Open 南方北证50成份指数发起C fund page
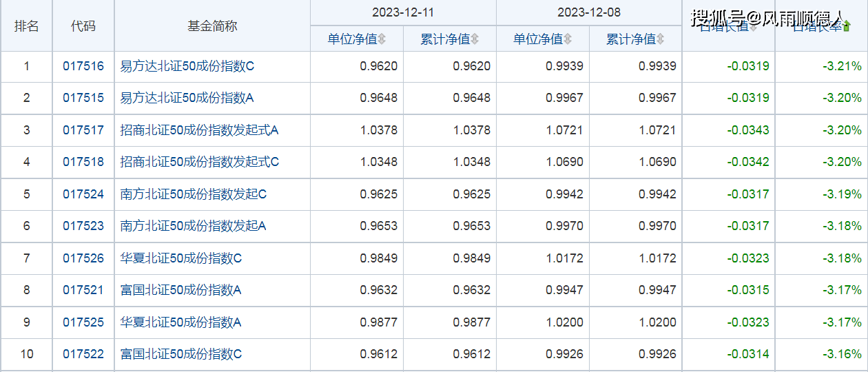 (194, 194)
